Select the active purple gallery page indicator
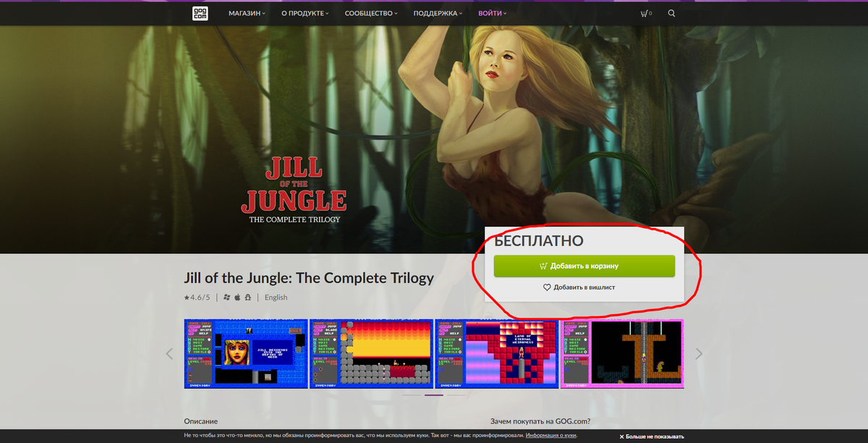Viewport: 868px width, 443px height. pos(434,395)
